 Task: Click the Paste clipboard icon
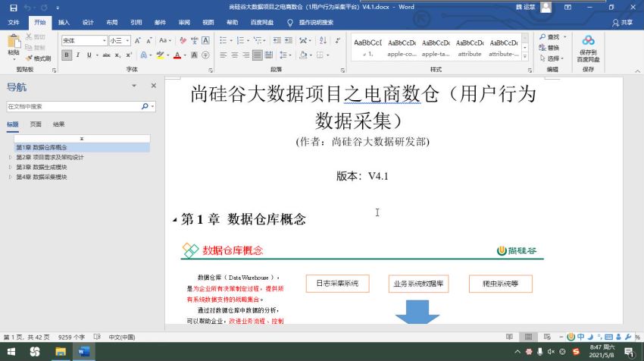14,41
